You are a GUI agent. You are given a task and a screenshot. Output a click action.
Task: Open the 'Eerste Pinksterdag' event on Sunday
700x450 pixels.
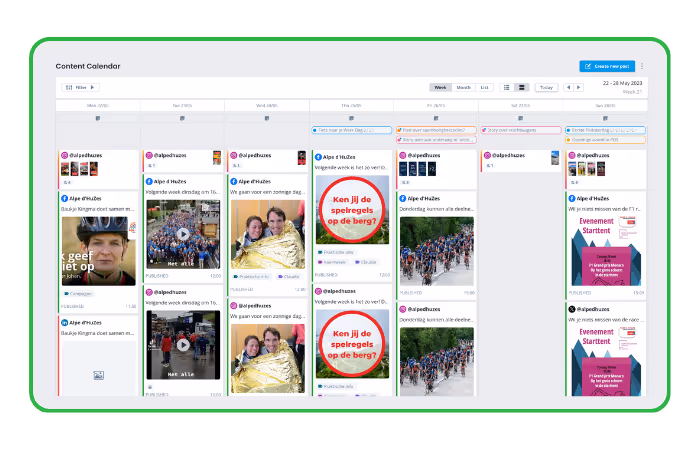(605, 130)
